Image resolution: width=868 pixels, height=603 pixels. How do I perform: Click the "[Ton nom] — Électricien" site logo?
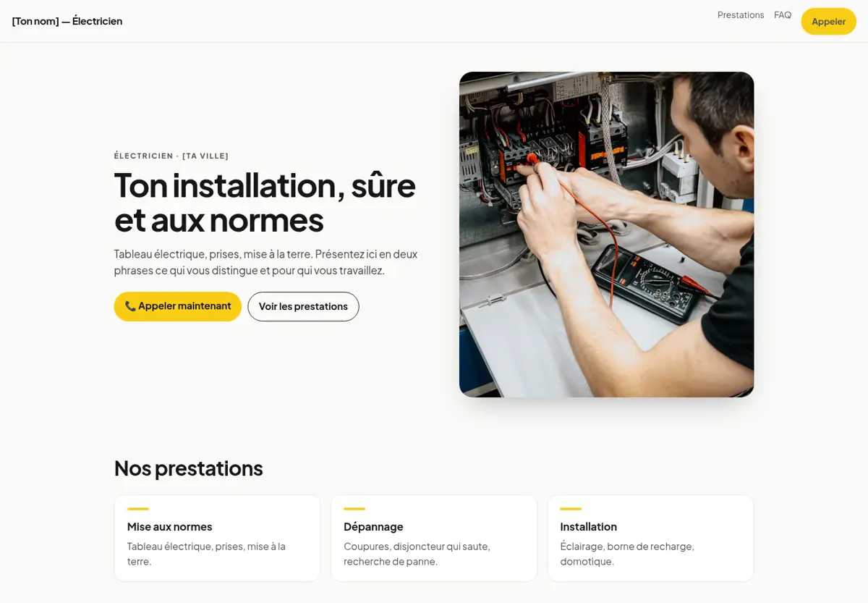click(x=67, y=21)
